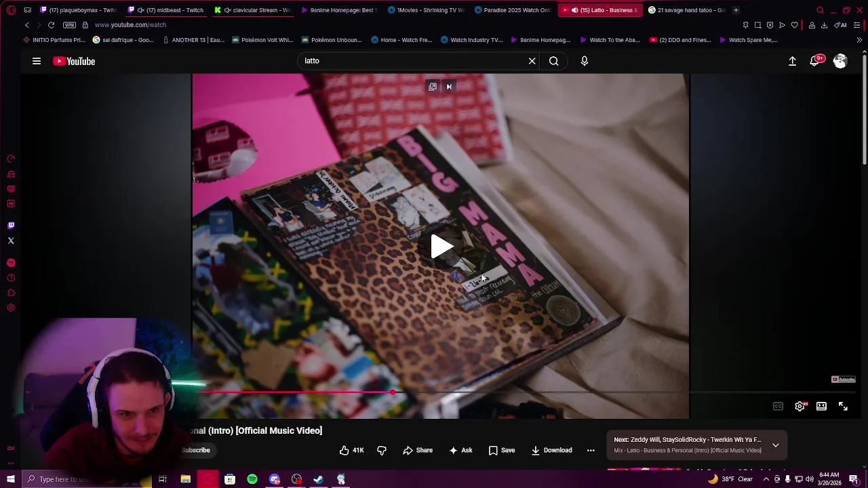The image size is (868, 488).
Task: Open the YouTube create upload icon
Action: (792, 61)
